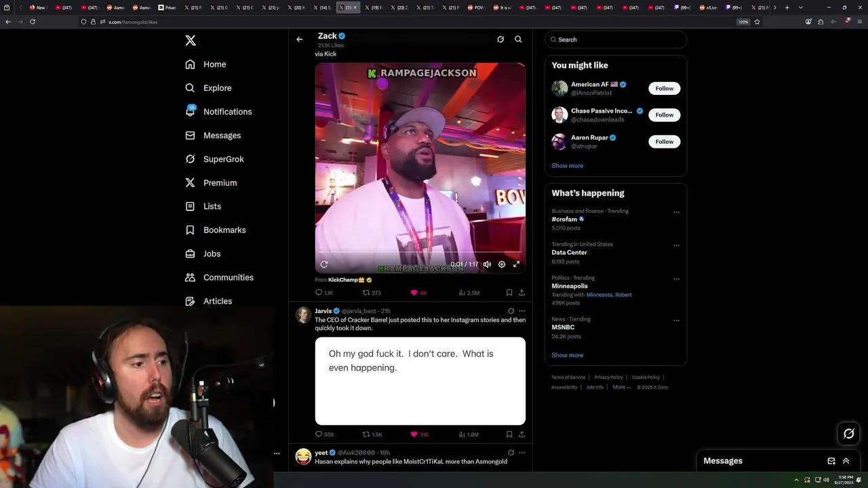Open more options for Data Center trend
This screenshot has width=868, height=488.
(x=676, y=245)
